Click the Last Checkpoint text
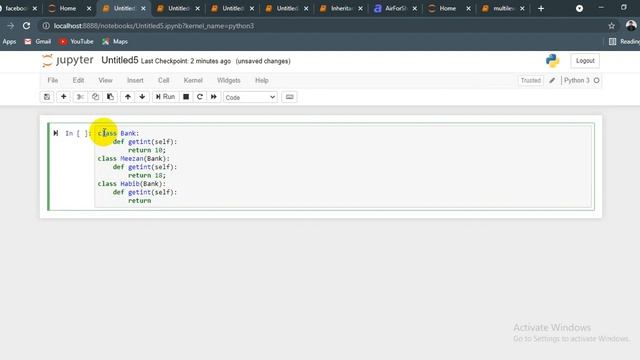Image resolution: width=640 pixels, height=360 pixels. (186, 61)
